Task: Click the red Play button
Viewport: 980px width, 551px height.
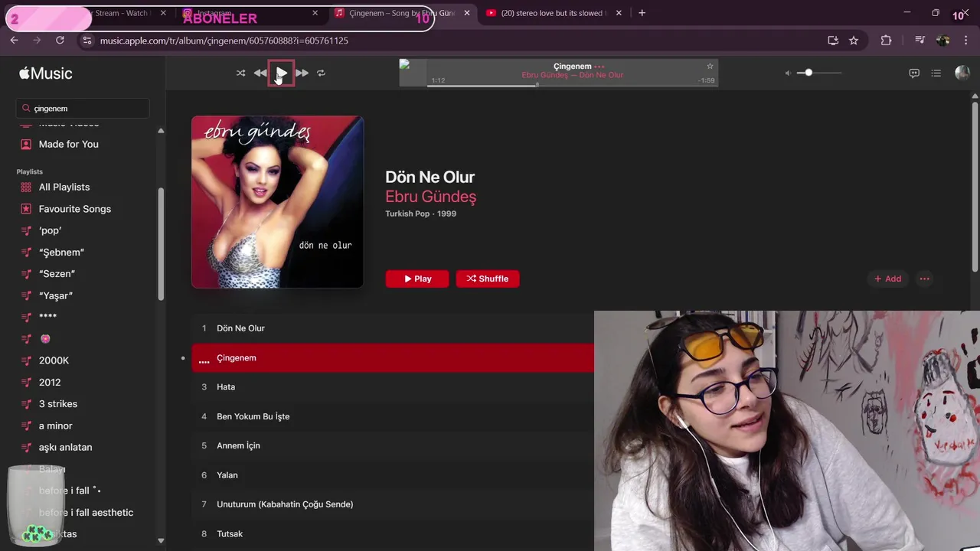Action: [x=417, y=279]
